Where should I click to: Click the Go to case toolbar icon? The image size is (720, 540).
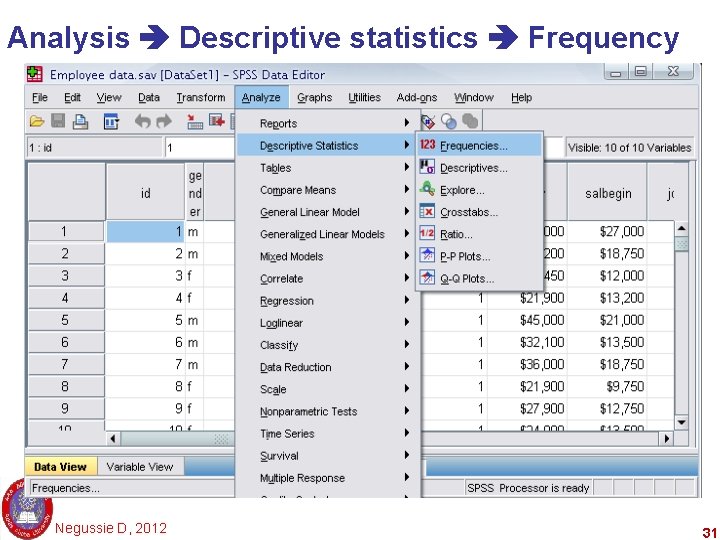(195, 122)
